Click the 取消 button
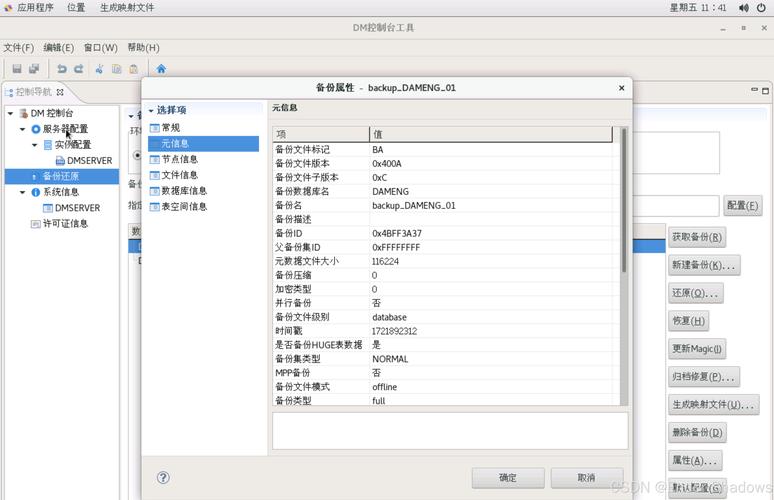Image resolution: width=774 pixels, height=500 pixels. 586,478
